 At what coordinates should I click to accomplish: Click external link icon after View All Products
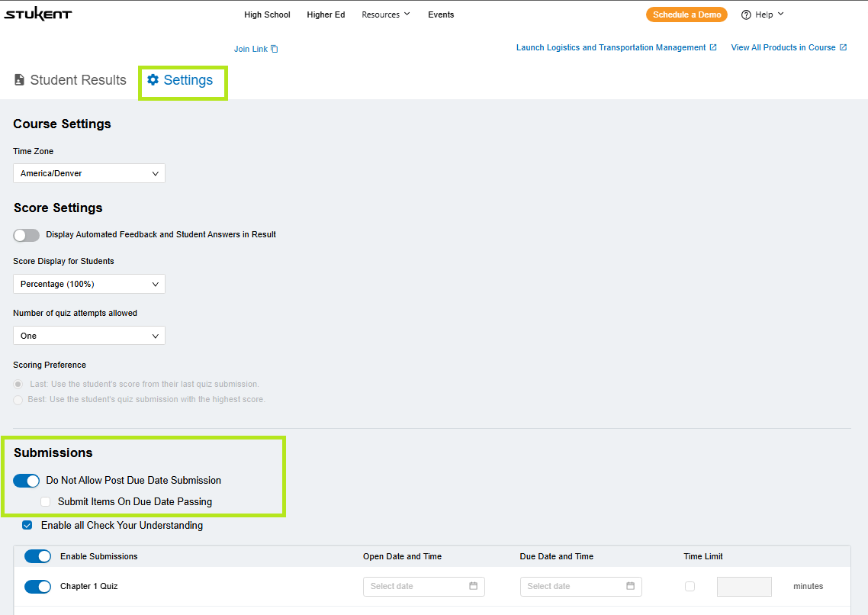pos(843,47)
